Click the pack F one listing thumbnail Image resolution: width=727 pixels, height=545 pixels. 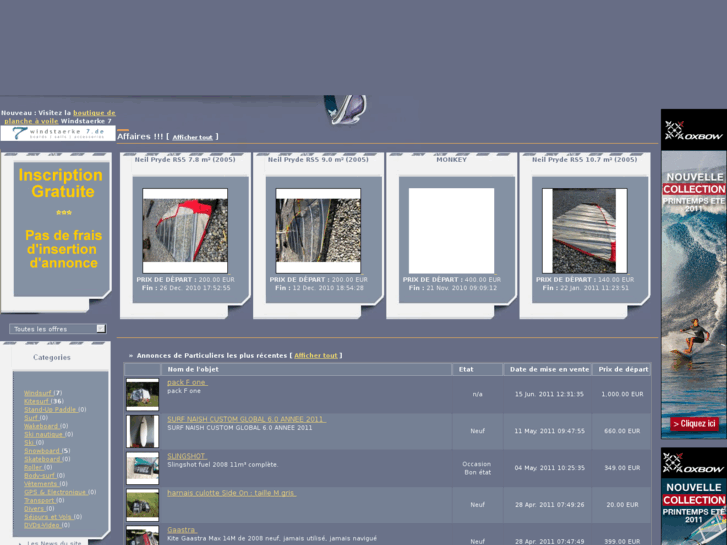click(142, 394)
